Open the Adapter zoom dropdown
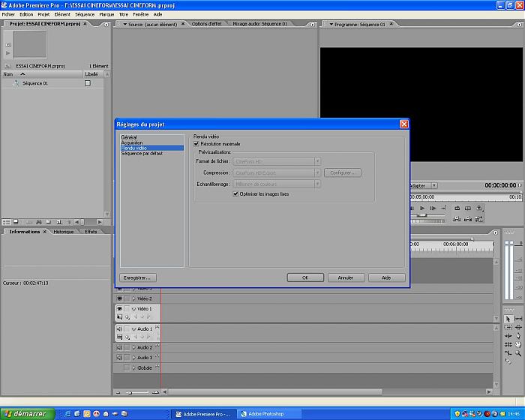The height and width of the screenshot is (420, 525). point(434,185)
